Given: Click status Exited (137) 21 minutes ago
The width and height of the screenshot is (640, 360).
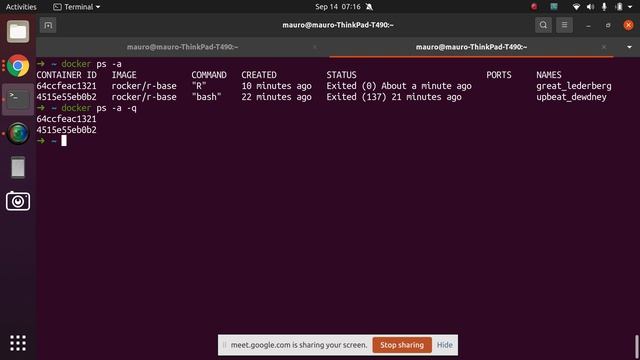Looking at the screenshot, I should coord(394,97).
